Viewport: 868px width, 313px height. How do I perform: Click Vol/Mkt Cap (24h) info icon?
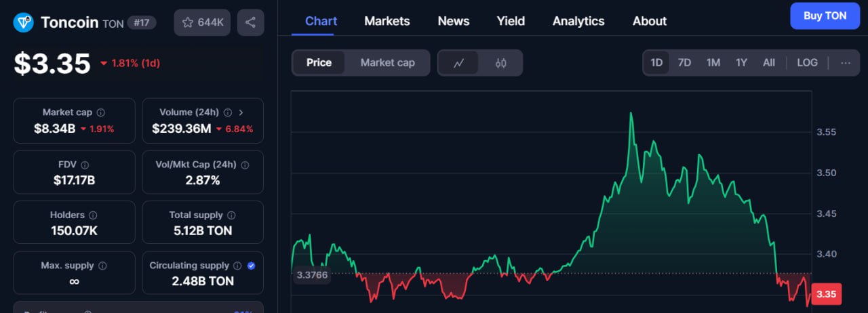(x=245, y=165)
